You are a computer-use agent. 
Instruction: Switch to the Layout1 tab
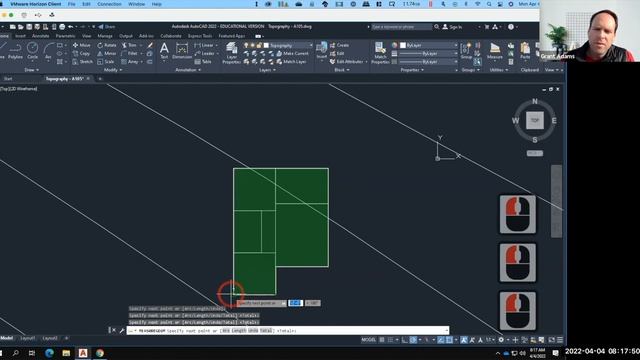tap(27, 338)
